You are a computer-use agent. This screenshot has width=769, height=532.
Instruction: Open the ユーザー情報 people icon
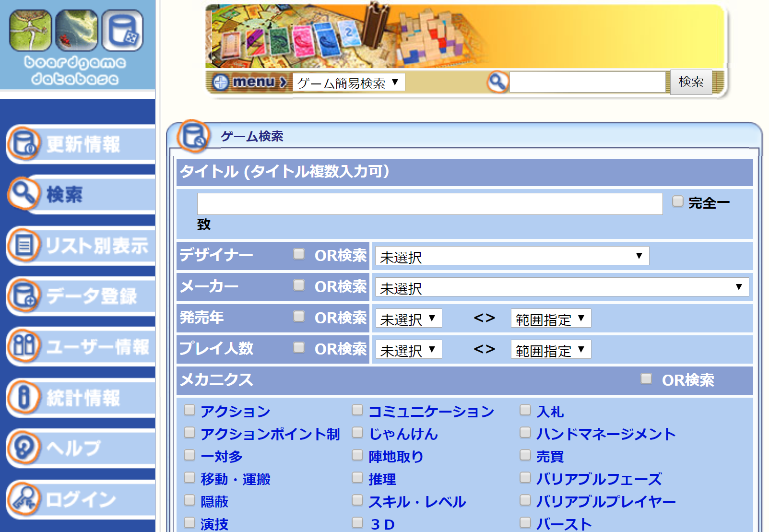23,346
